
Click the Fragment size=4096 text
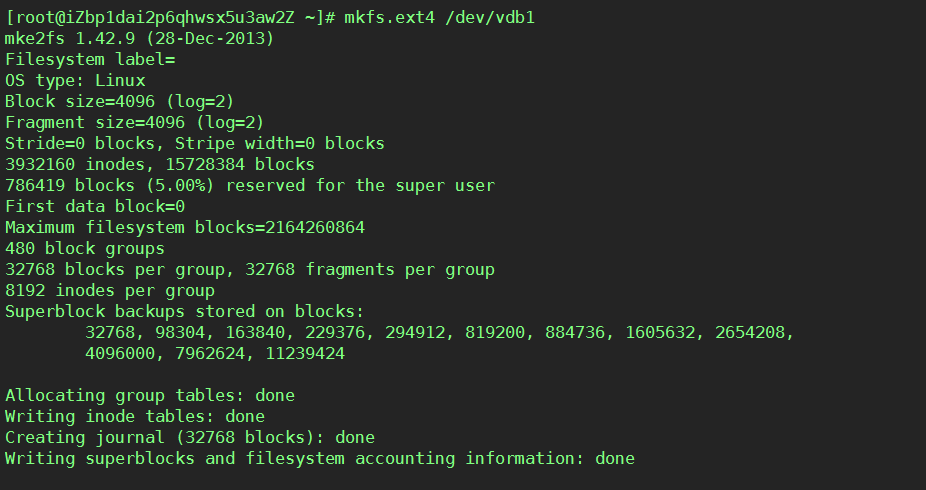click(94, 122)
